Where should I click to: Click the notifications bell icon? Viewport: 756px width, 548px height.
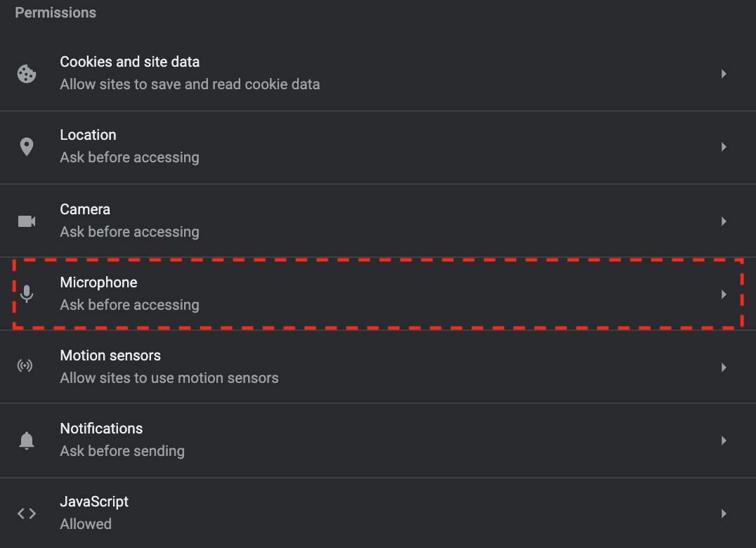point(27,441)
